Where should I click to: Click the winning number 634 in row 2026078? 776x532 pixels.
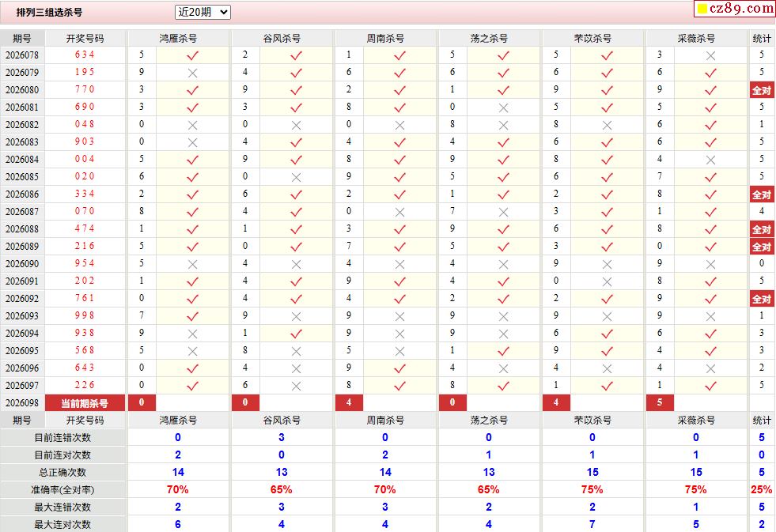[x=85, y=55]
